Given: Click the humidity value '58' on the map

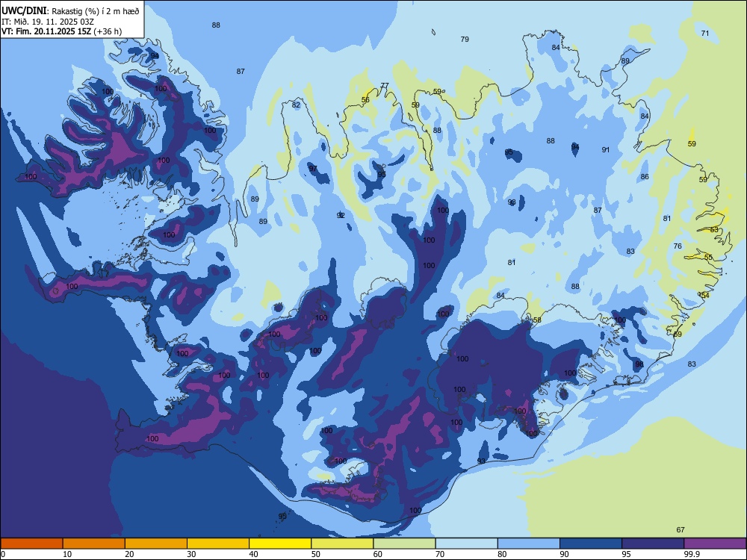Looking at the screenshot, I should pyautogui.click(x=537, y=320).
